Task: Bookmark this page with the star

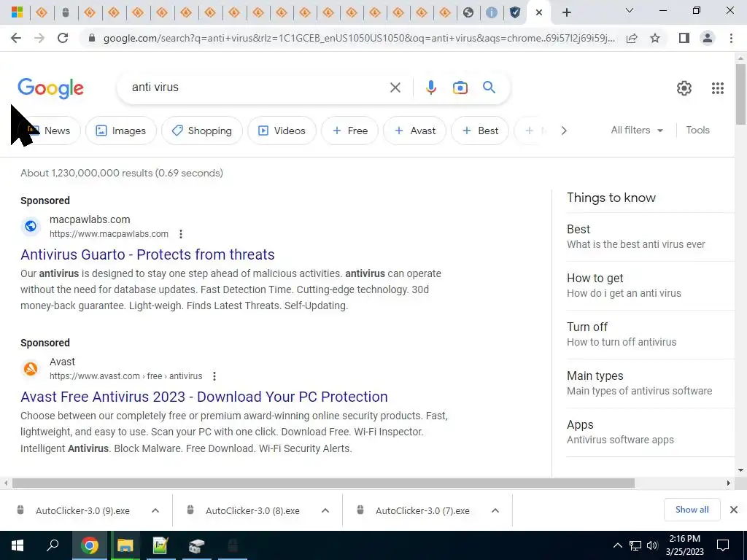Action: click(x=656, y=38)
